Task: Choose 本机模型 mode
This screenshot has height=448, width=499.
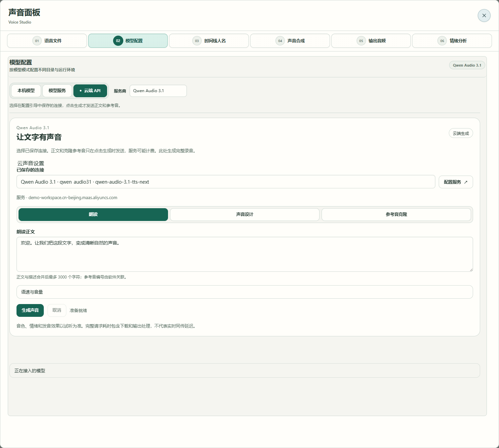Action: click(26, 91)
